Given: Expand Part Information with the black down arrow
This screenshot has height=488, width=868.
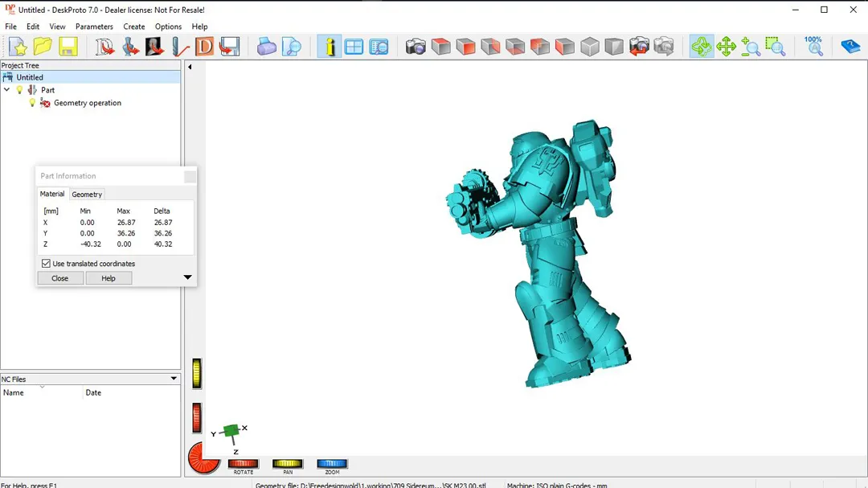Looking at the screenshot, I should [187, 277].
